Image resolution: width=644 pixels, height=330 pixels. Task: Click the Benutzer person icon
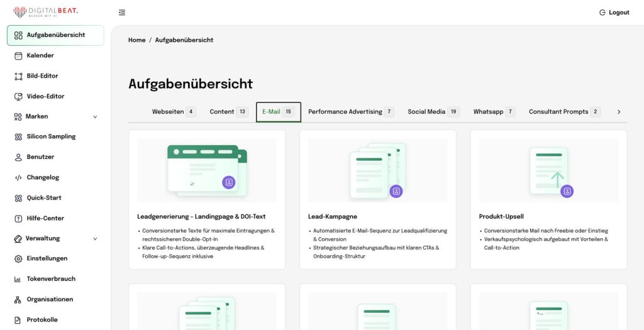click(x=18, y=157)
